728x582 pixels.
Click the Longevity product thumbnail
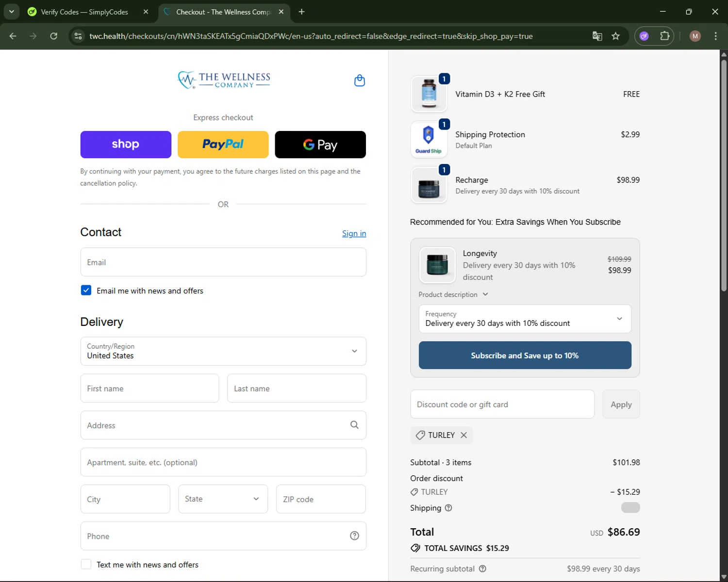tap(437, 265)
